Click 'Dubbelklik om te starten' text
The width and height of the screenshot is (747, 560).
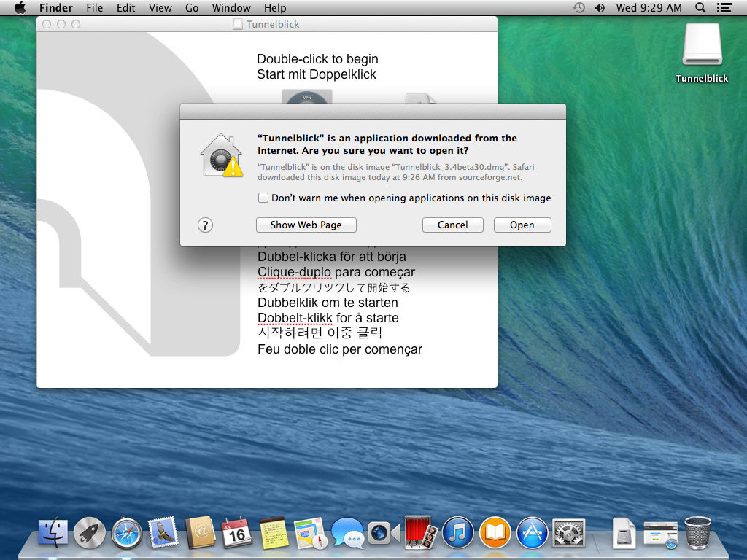point(328,303)
